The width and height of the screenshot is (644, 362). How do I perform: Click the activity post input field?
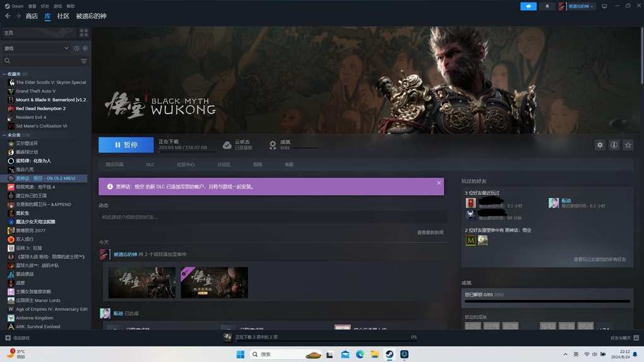pos(271,217)
